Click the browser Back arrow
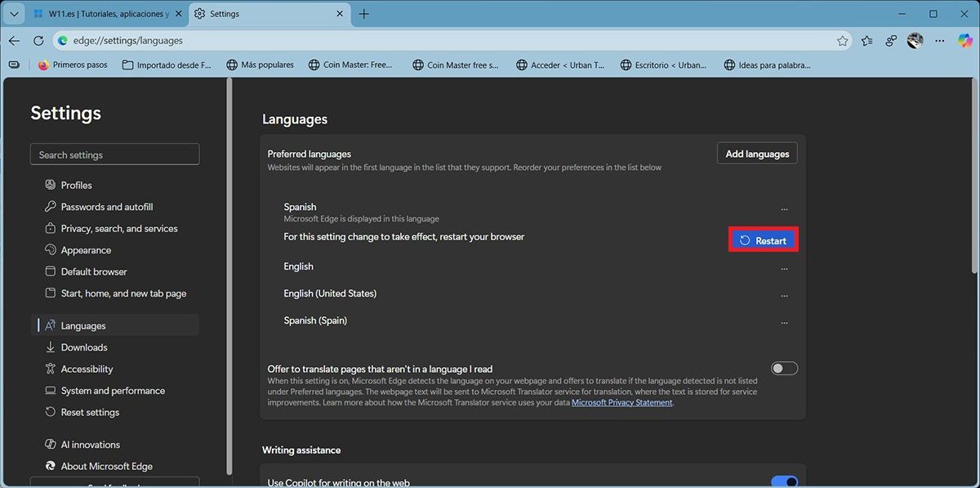Viewport: 980px width, 488px height. pyautogui.click(x=14, y=41)
